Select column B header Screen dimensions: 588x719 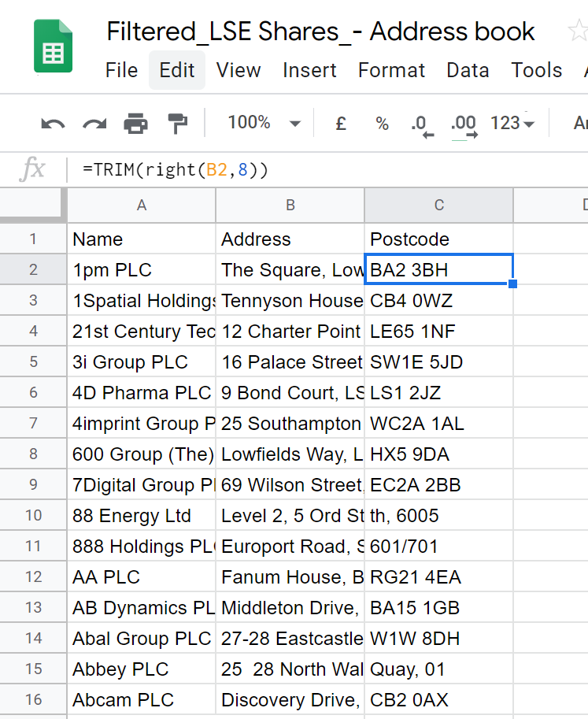coord(290,205)
